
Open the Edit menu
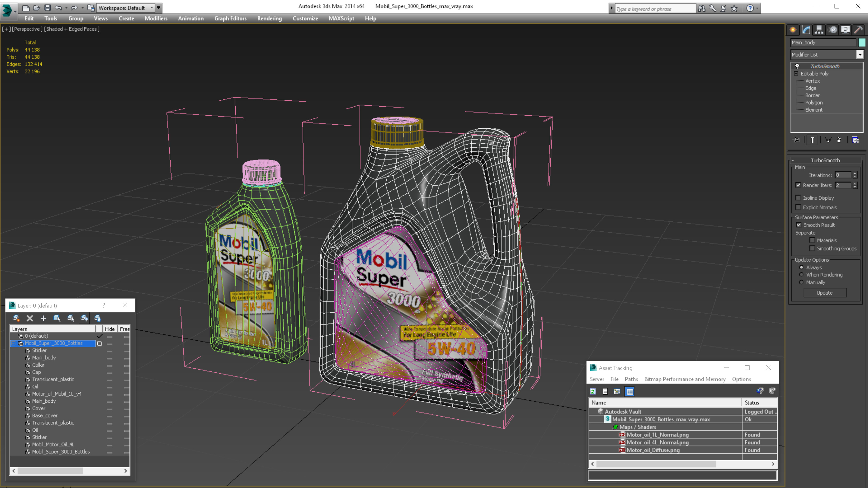pyautogui.click(x=29, y=18)
